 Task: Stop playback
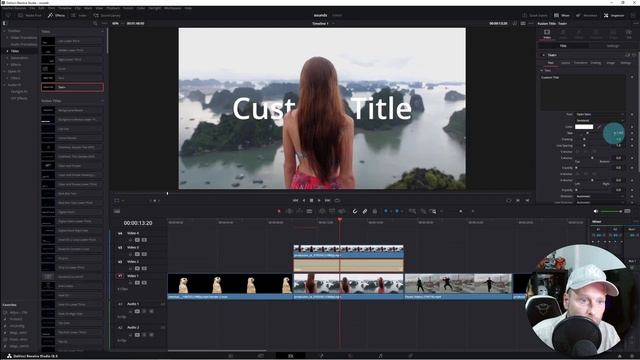[x=311, y=200]
